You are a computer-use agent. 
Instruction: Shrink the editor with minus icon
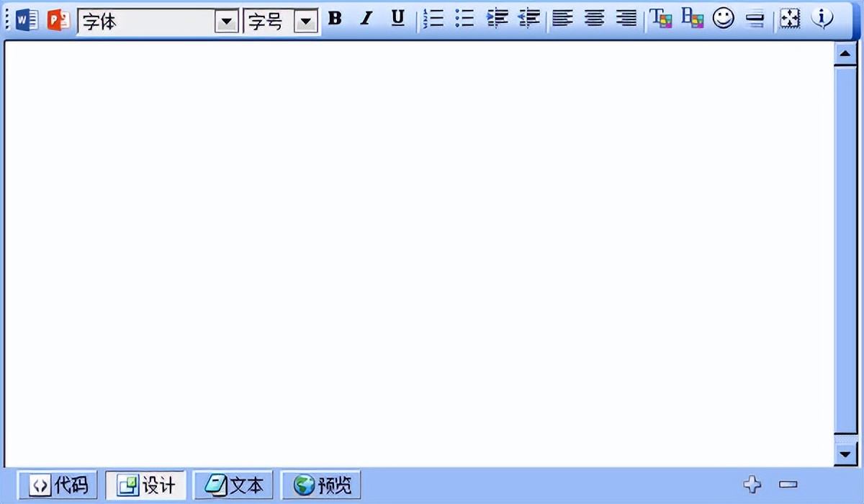(788, 485)
